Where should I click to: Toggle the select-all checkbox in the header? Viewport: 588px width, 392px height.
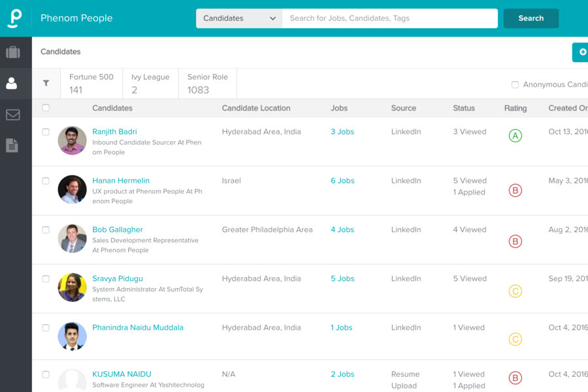[46, 108]
